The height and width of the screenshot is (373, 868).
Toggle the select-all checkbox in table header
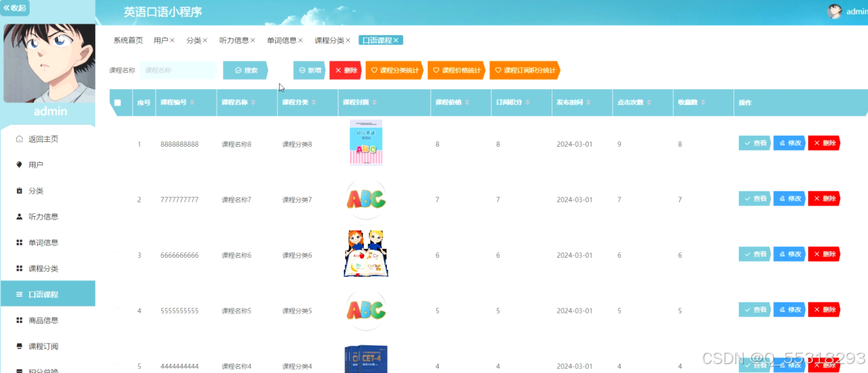point(117,103)
